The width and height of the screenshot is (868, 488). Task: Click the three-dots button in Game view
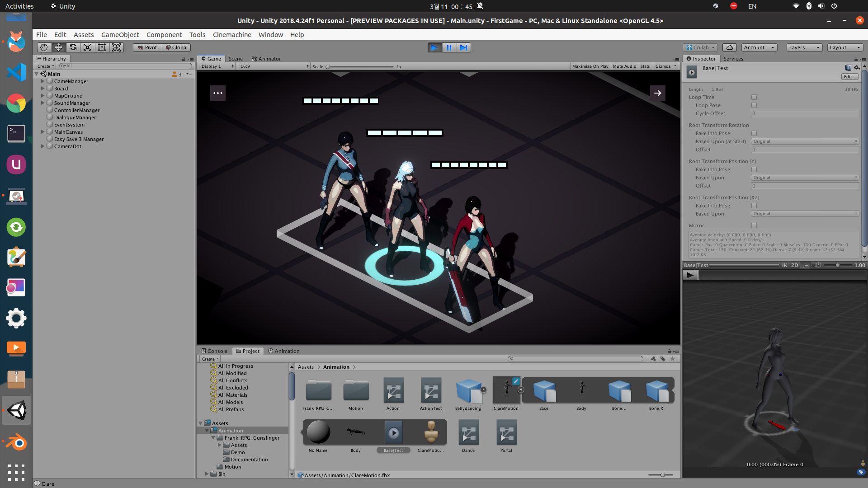pos(218,93)
